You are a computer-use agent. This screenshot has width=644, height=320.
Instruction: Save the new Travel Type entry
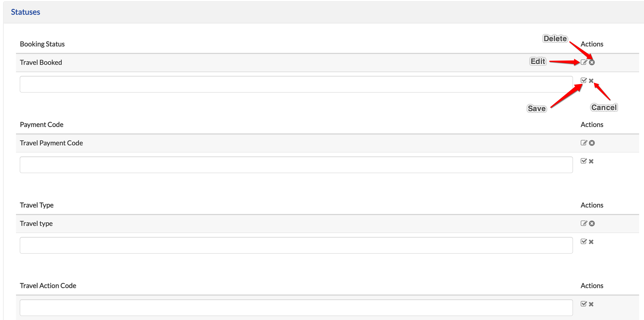point(584,241)
